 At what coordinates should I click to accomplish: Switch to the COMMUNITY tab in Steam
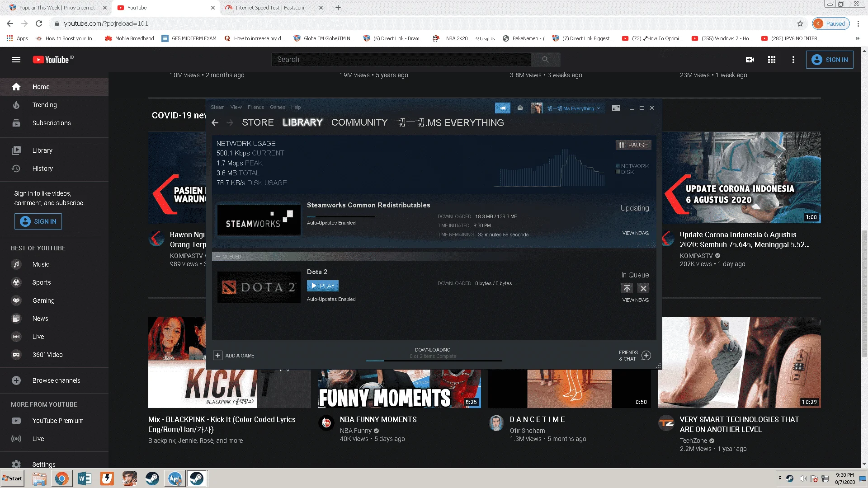(359, 122)
